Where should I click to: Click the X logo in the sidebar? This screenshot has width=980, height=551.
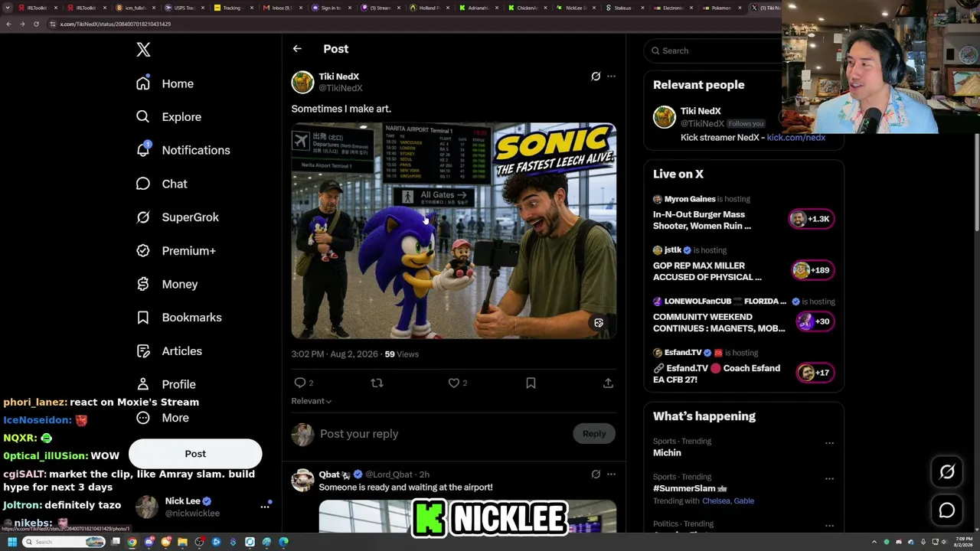[x=143, y=50]
